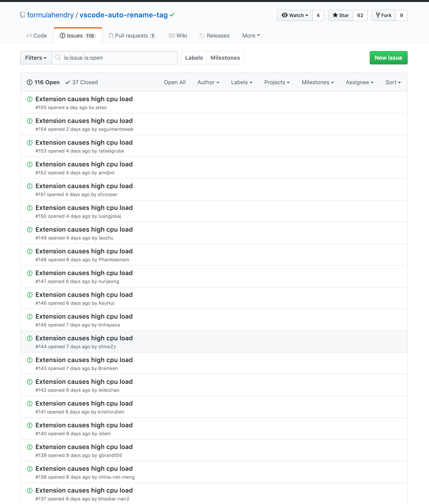
Task: Show the 37 Closed issues
Action: pyautogui.click(x=81, y=82)
